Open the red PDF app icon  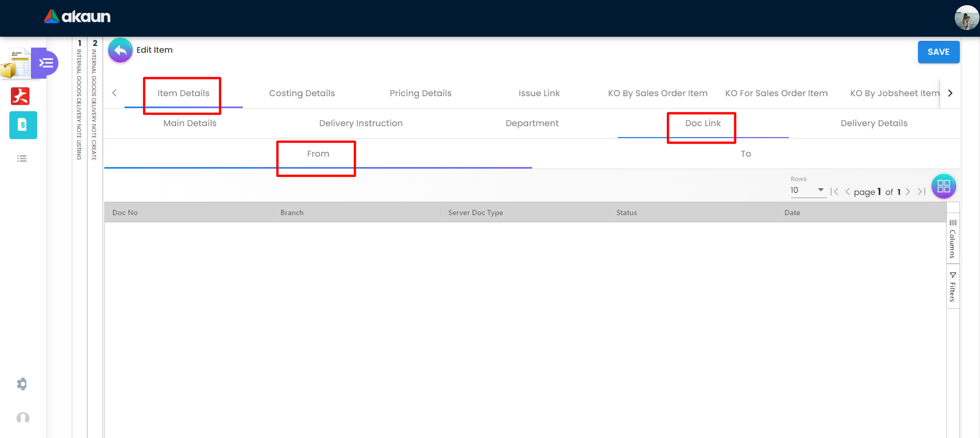pos(20,96)
